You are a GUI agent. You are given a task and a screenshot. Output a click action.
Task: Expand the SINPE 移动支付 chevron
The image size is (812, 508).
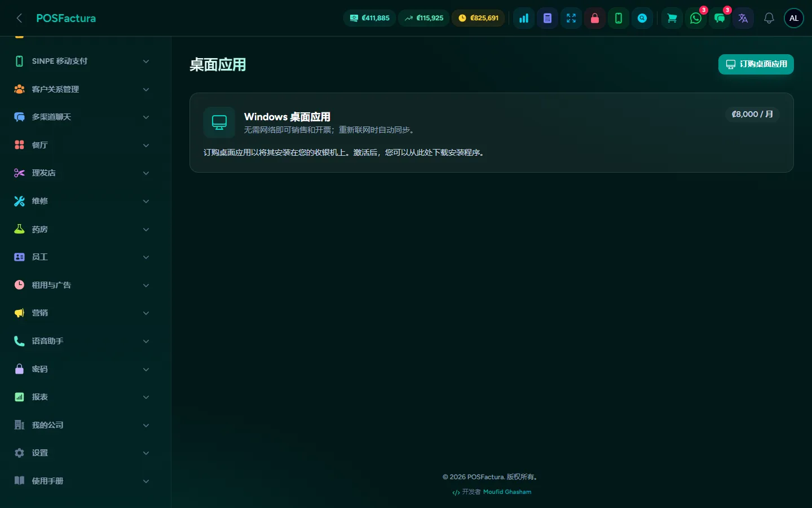click(x=146, y=61)
